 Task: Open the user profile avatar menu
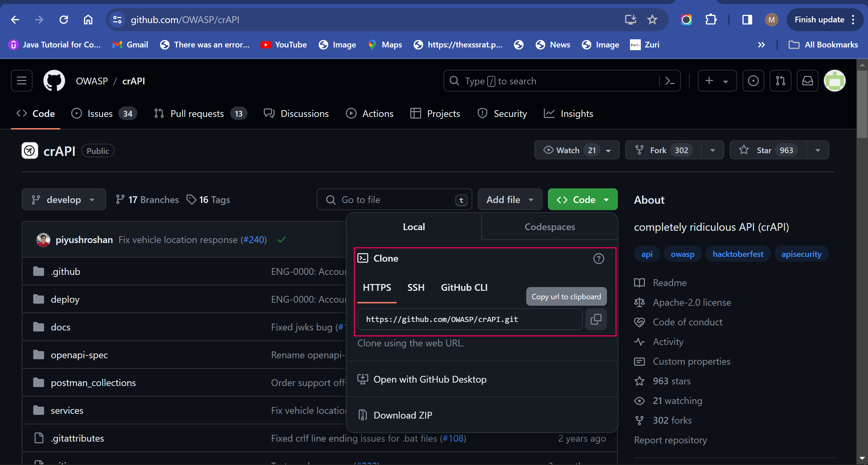[x=834, y=81]
